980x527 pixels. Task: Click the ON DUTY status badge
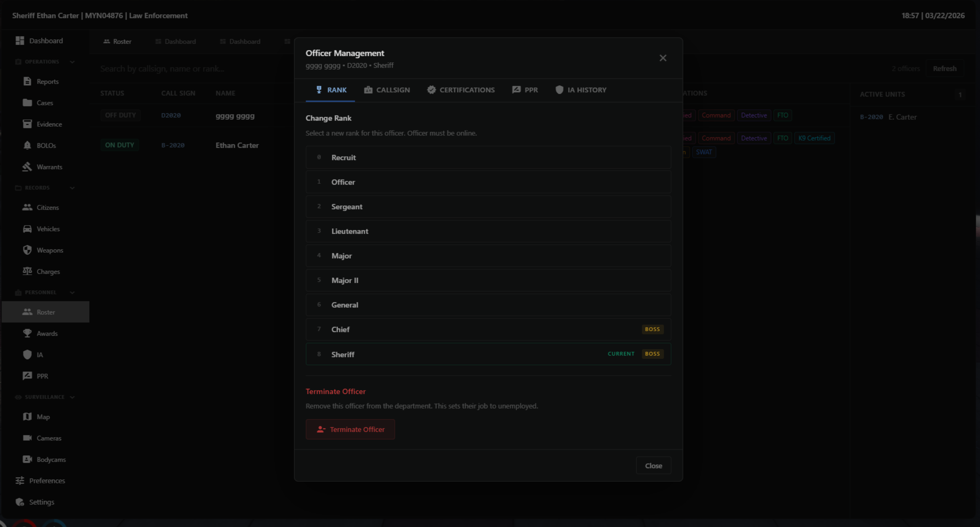coord(119,145)
